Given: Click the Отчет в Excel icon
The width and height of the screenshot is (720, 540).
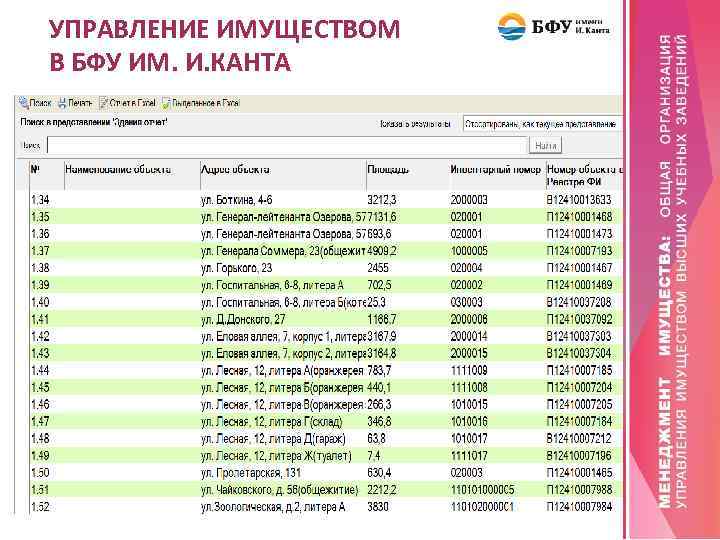Looking at the screenshot, I should (x=103, y=103).
